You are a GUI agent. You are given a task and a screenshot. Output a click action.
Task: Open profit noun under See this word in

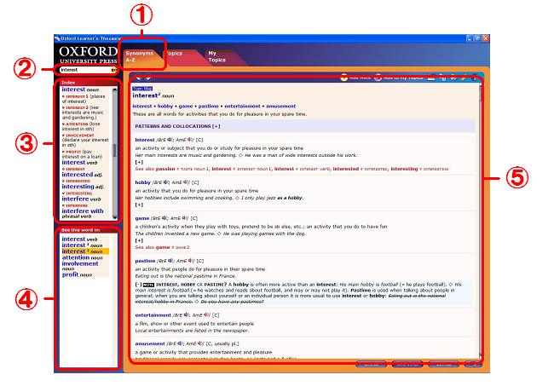click(77, 274)
